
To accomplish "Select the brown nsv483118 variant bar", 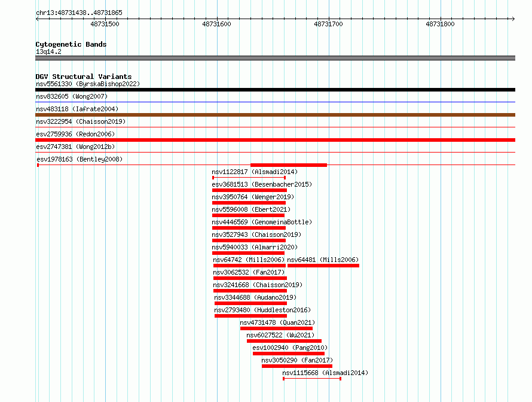I will (x=275, y=115).
